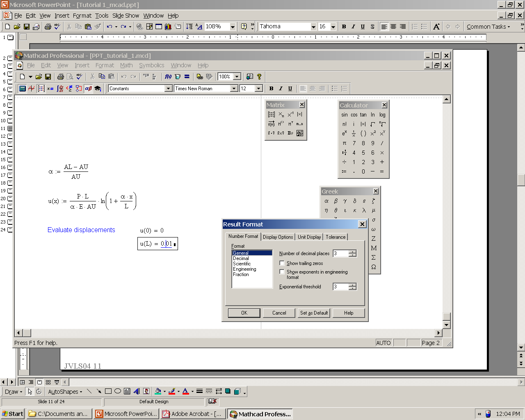Open PowerPoint zoom 108% dropdown

233,27
